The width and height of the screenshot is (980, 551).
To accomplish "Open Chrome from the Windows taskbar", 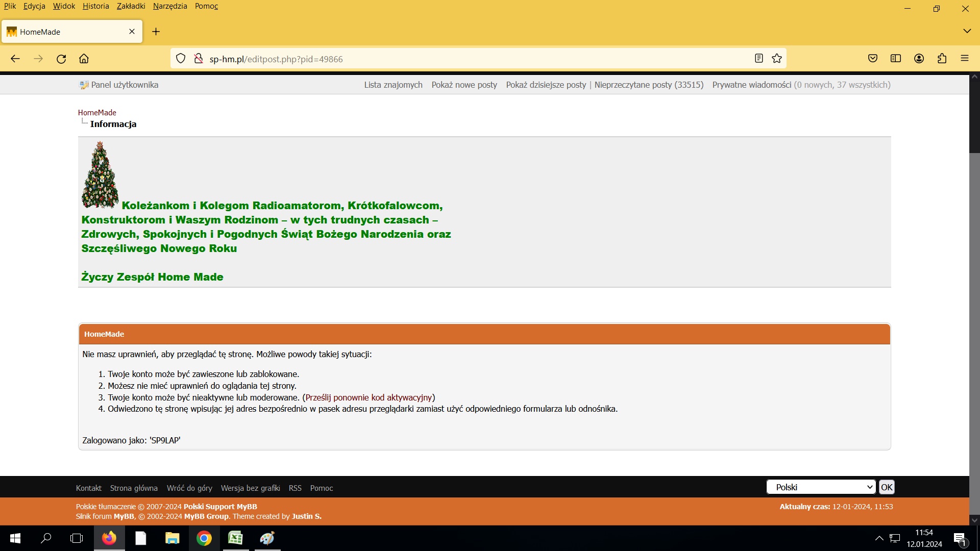I will click(x=204, y=538).
